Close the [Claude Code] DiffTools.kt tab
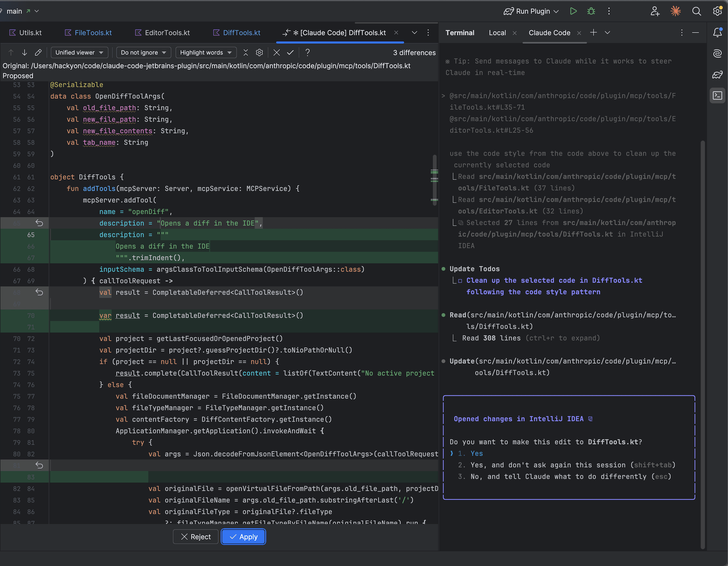The height and width of the screenshot is (566, 728). click(396, 33)
